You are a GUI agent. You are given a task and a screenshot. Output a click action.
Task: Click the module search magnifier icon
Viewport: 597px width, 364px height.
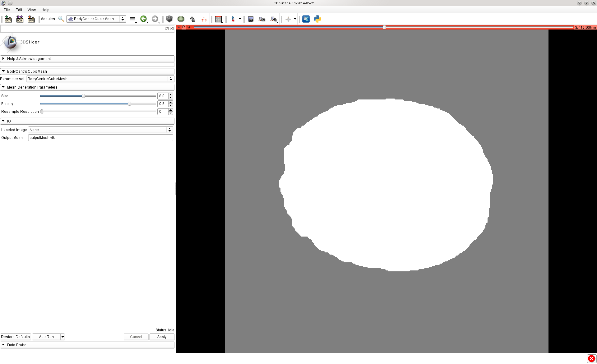pos(61,19)
